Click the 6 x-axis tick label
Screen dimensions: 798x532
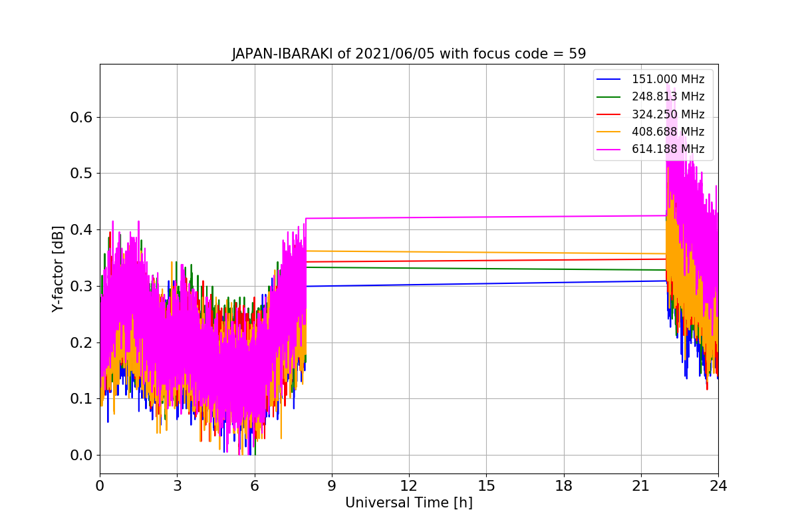click(x=254, y=486)
